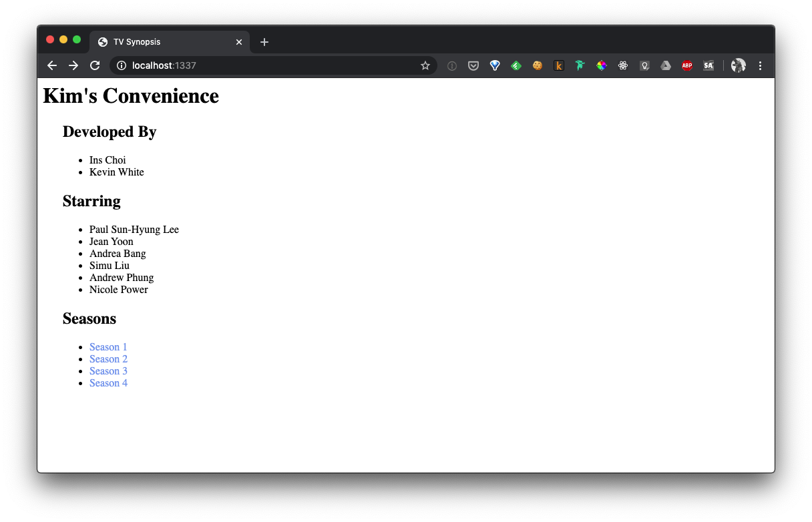
Task: Open the Feedly extension
Action: click(x=516, y=65)
